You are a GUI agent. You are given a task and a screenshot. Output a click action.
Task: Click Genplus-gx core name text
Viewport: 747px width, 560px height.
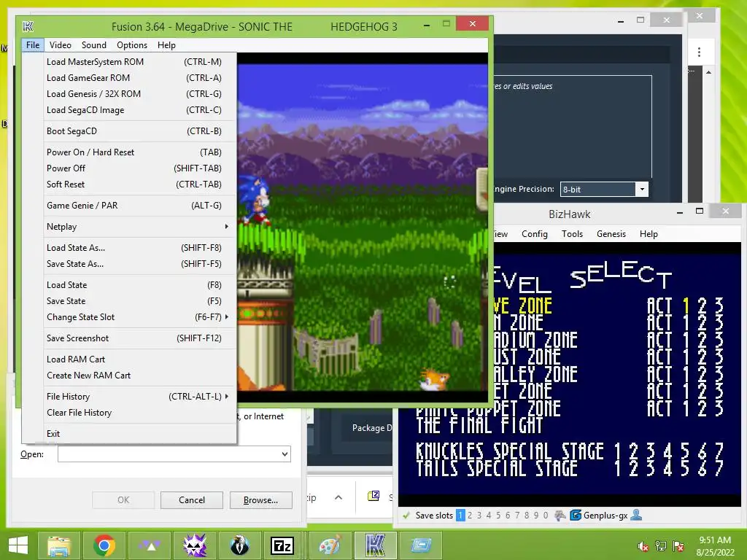pos(605,516)
